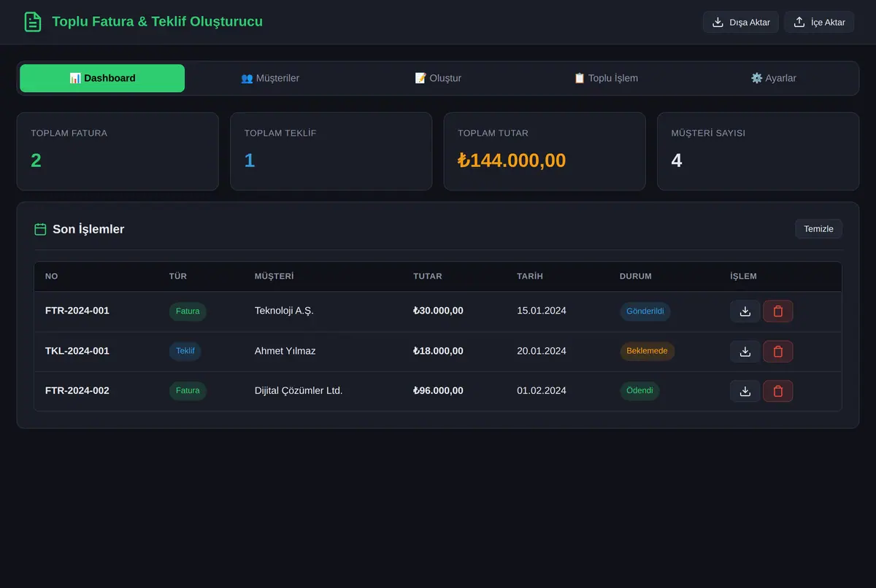Click the Toplam Teklif stat card
Image resolution: width=876 pixels, height=588 pixels.
pos(331,152)
